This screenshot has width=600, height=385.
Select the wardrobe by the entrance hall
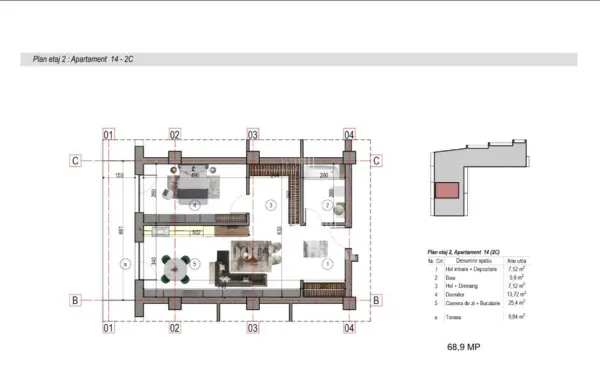[x=324, y=290]
